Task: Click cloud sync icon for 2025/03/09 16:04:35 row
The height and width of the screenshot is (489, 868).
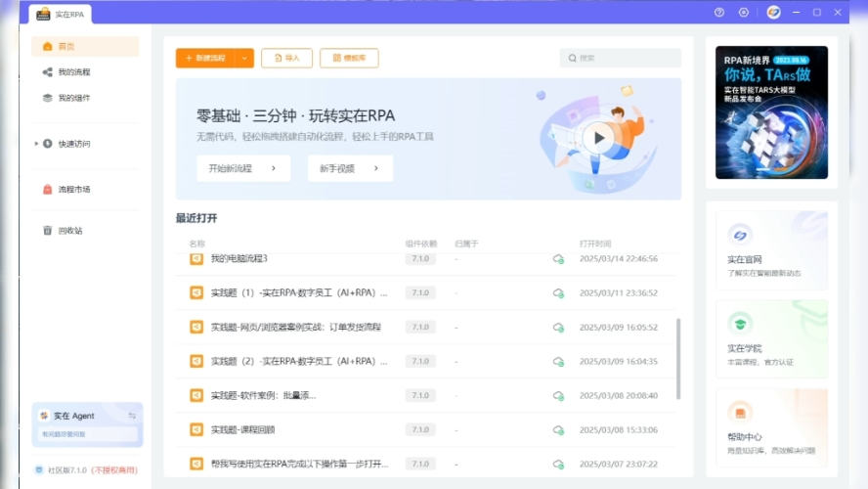Action: coord(558,362)
